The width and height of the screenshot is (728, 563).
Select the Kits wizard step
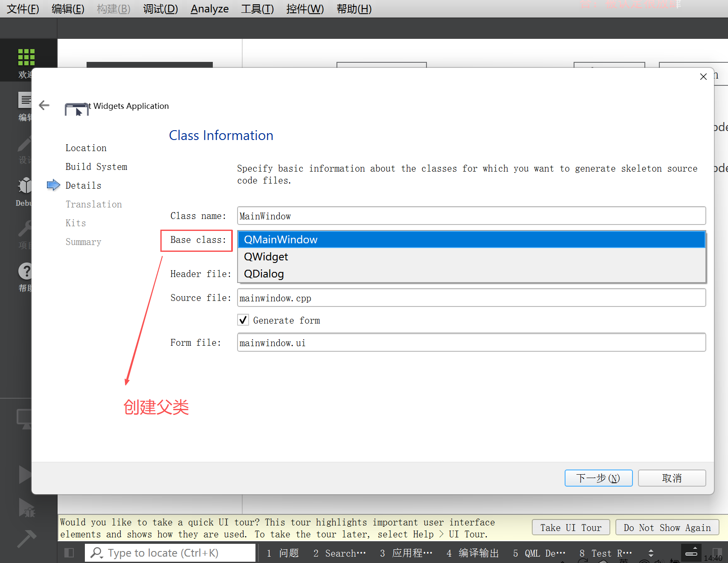(x=76, y=223)
